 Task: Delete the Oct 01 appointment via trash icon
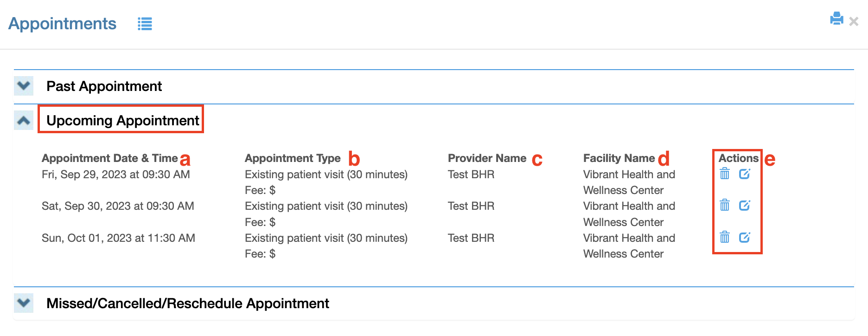(725, 237)
